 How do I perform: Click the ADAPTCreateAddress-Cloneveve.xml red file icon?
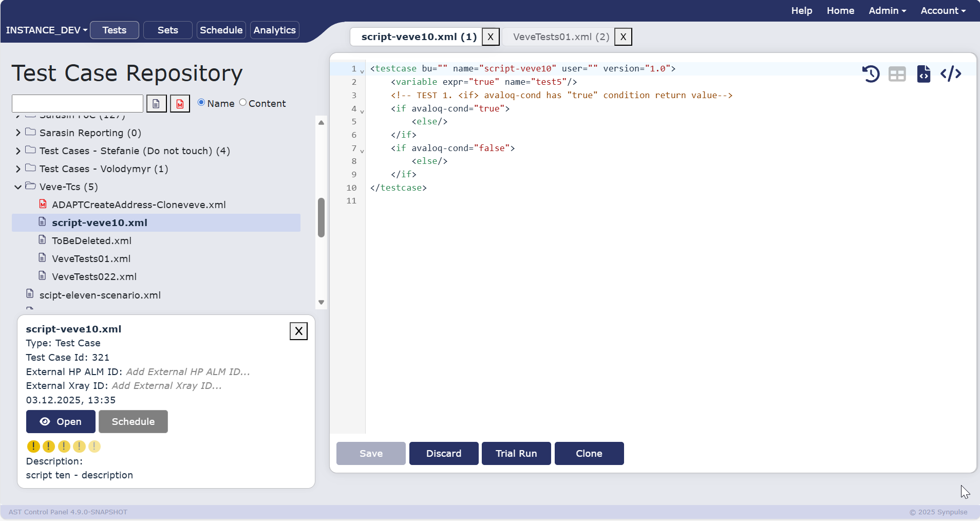[x=43, y=204]
